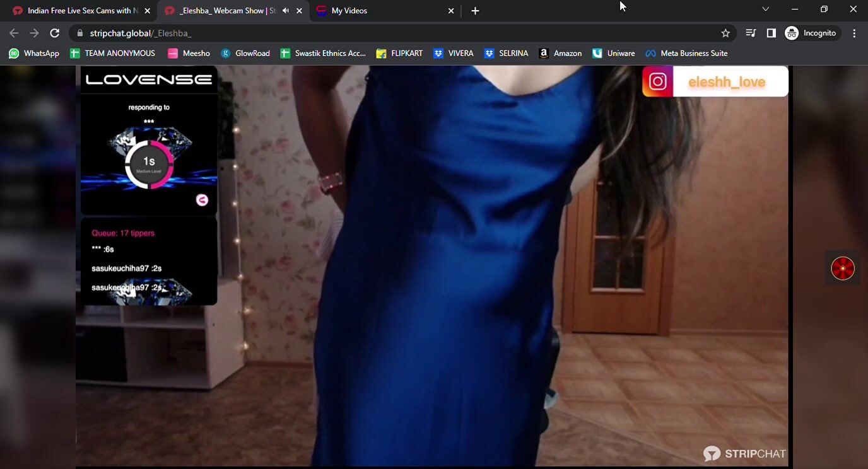The height and width of the screenshot is (469, 868).
Task: Open the media controls icon in the toolbar
Action: click(x=750, y=33)
